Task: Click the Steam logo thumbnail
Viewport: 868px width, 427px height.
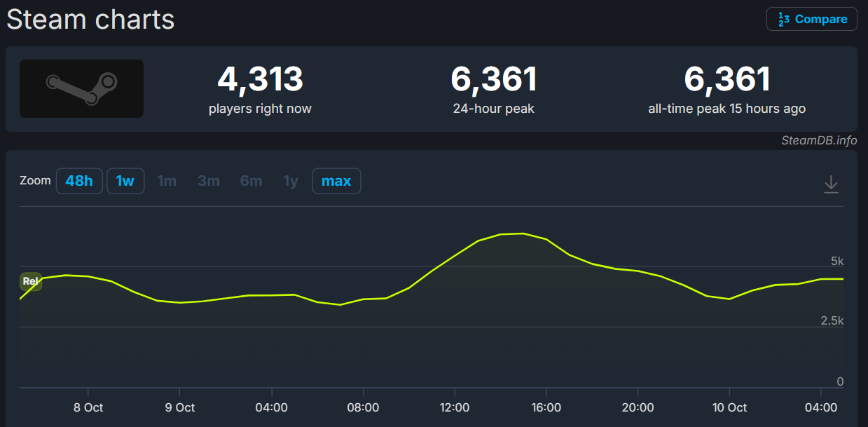Action: coord(81,88)
